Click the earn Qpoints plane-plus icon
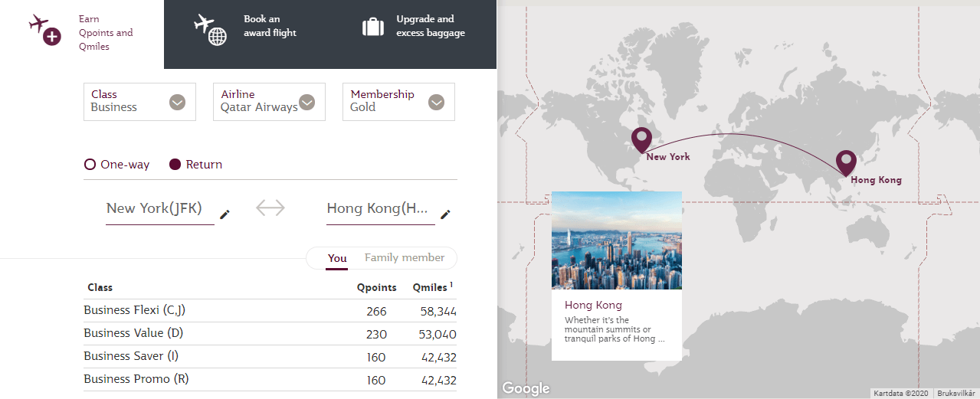The height and width of the screenshot is (399, 980). (x=44, y=30)
